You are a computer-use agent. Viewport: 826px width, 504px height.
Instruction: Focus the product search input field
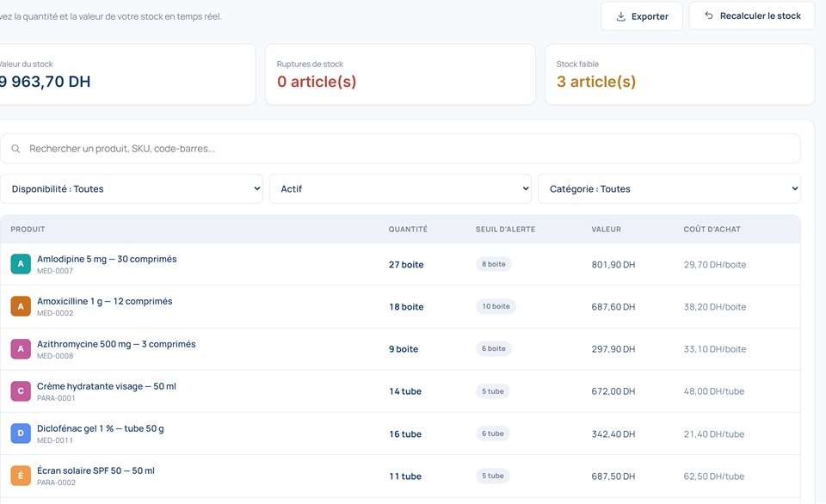point(400,149)
